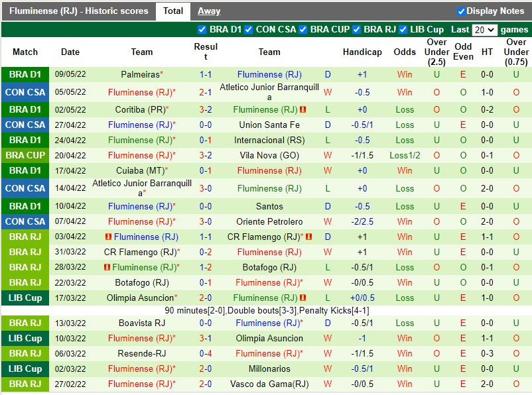Image resolution: width=532 pixels, height=395 pixels.
Task: Click the Over Under (2.5) column header
Action: (436, 52)
